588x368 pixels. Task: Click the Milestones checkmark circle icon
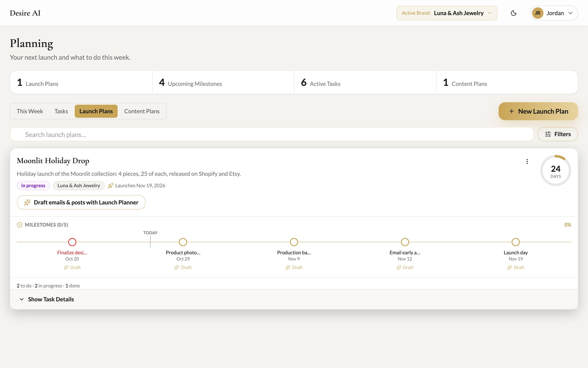[19, 225]
